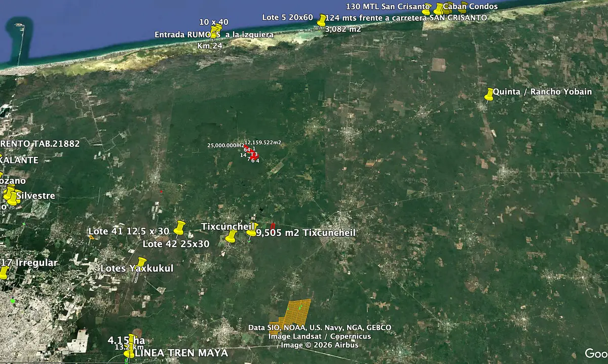Select the 3,082 m2 label

(343, 29)
